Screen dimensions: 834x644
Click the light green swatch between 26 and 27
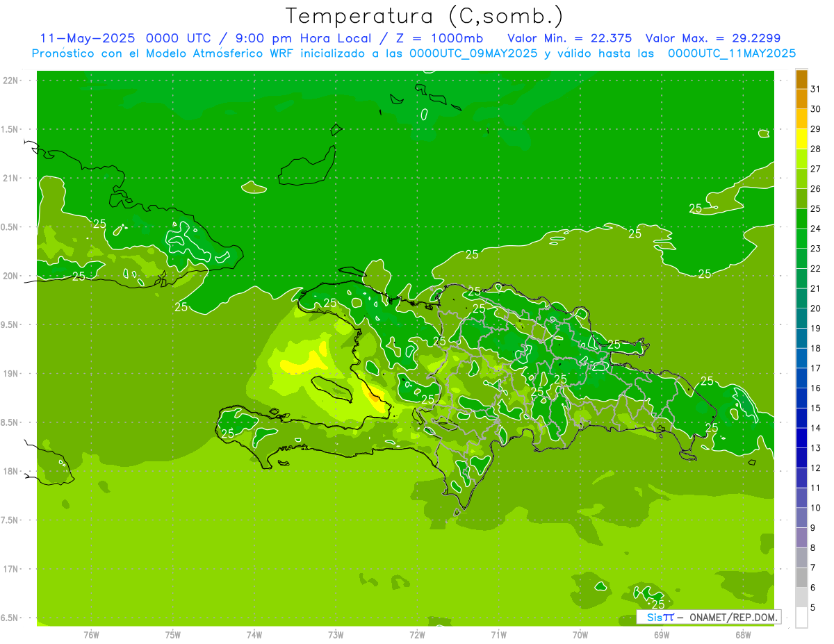coord(801,179)
